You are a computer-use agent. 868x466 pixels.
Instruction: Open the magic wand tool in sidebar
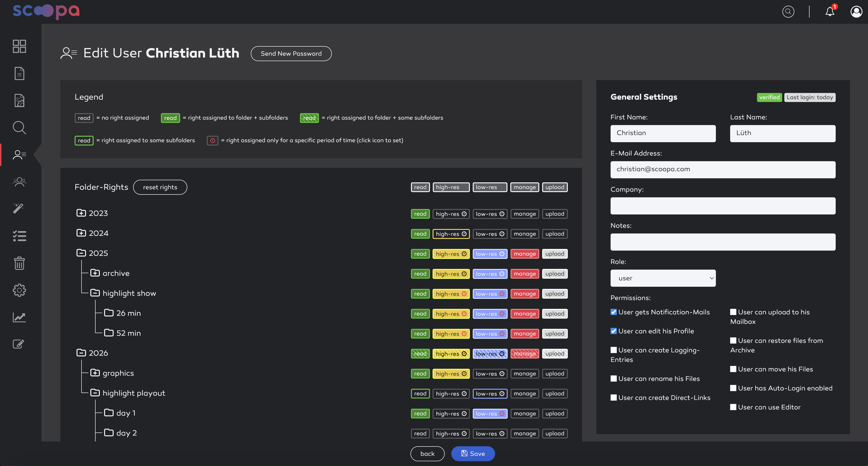coord(18,209)
